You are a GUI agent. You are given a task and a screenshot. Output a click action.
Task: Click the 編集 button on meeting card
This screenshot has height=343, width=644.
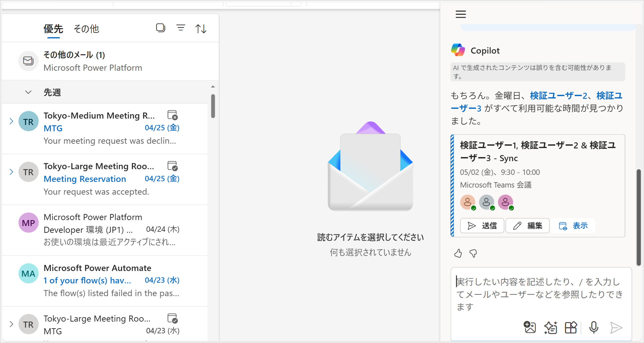click(x=527, y=226)
